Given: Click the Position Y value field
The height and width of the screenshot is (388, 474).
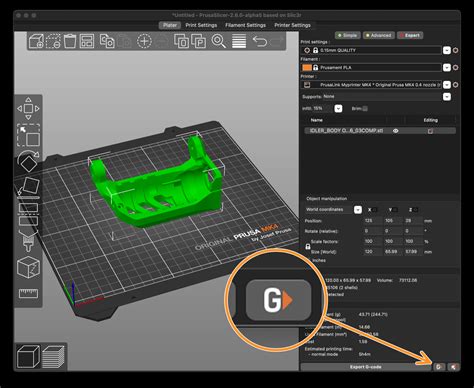Looking at the screenshot, I should [393, 221].
